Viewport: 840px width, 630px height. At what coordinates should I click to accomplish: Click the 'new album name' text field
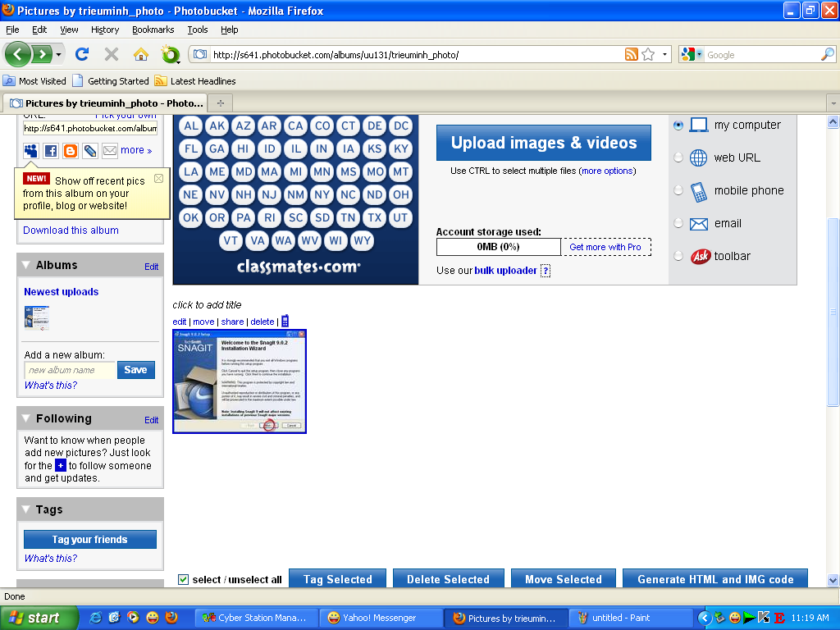[70, 370]
